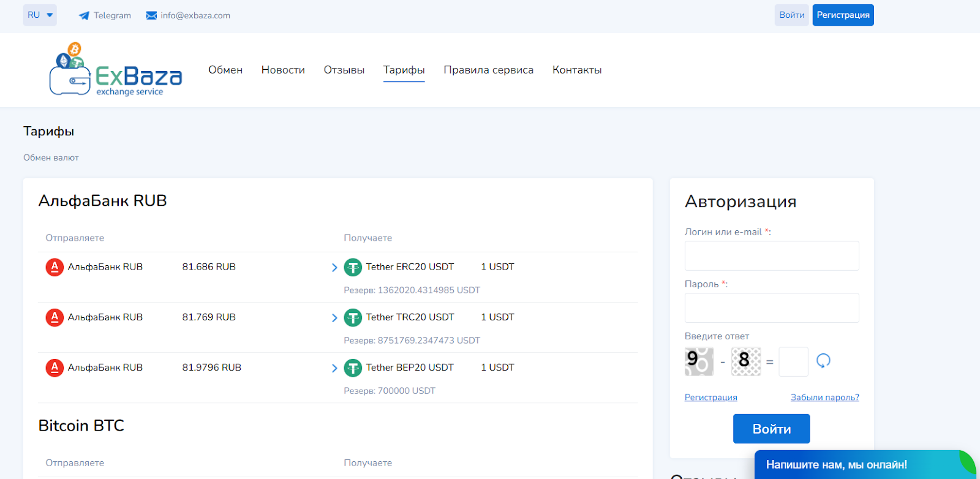Open the info@exbaza.com email link

[195, 15]
